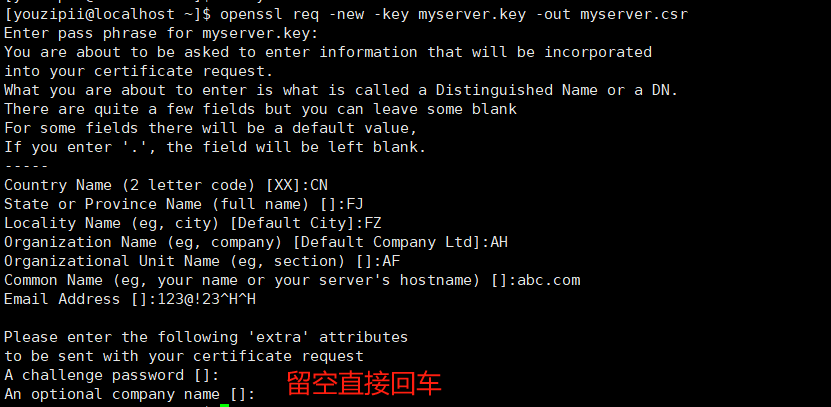This screenshot has width=831, height=407.
Task: Click the Locality Name value FZ
Action: click(x=373, y=223)
